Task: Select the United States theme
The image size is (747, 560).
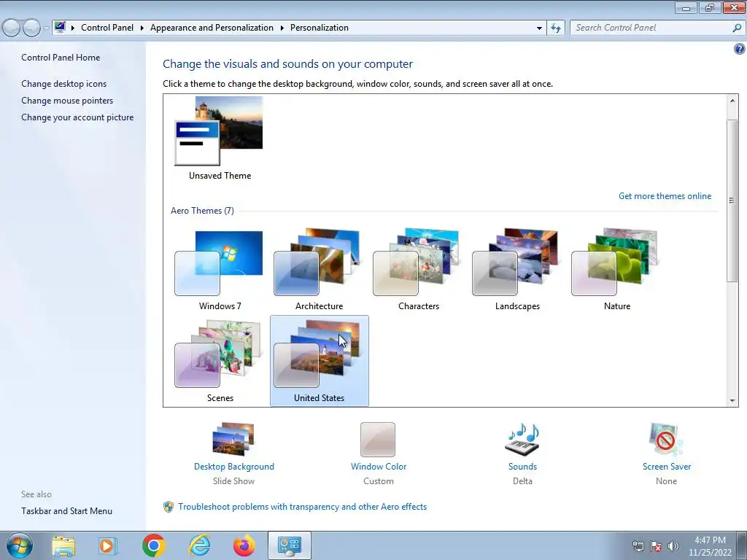Action: coord(320,361)
